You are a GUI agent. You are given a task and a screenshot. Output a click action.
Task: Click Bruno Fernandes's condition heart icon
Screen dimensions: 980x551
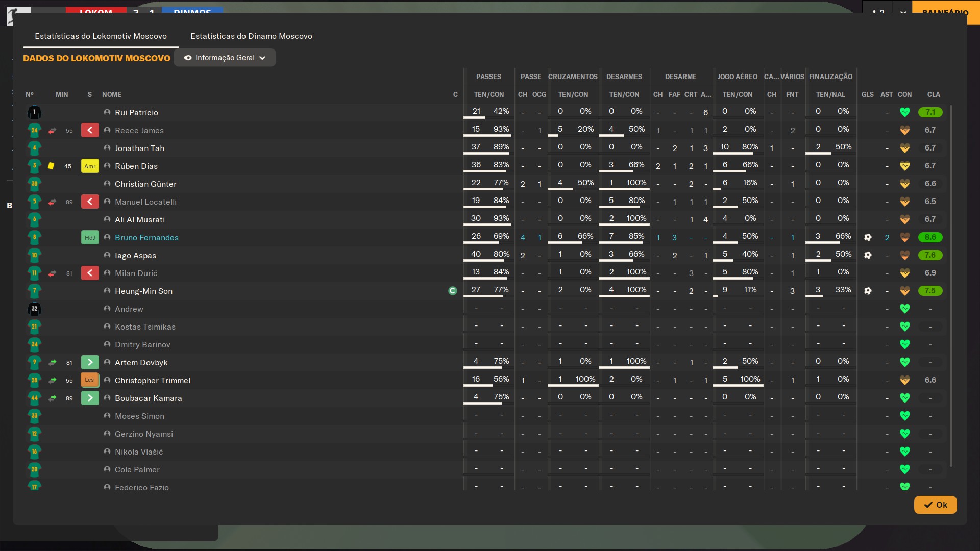tap(904, 237)
